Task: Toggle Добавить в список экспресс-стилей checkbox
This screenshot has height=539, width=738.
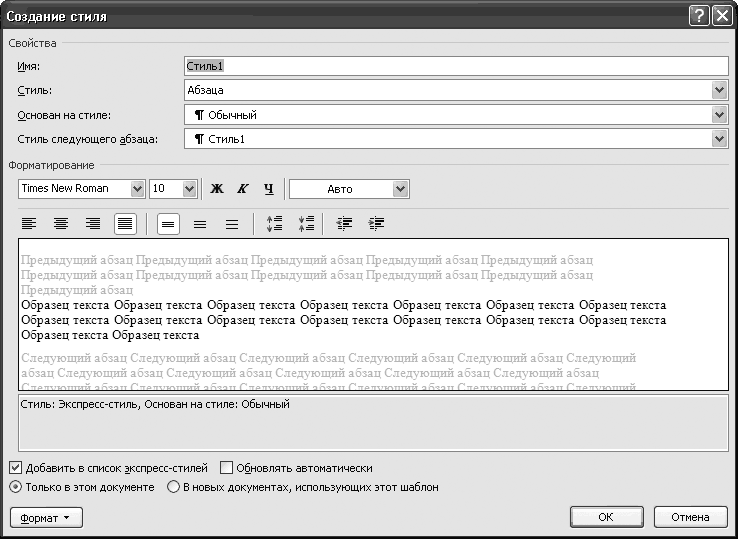Action: 16,468
